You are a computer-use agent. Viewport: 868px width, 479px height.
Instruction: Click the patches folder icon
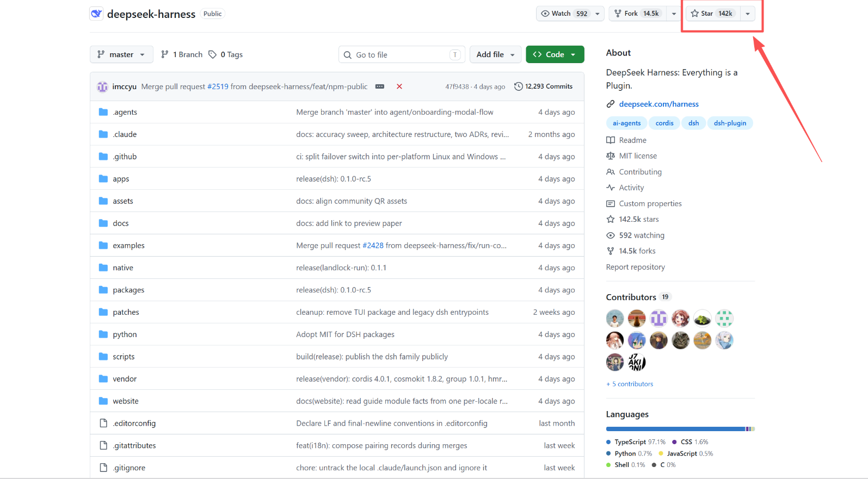pyautogui.click(x=103, y=312)
